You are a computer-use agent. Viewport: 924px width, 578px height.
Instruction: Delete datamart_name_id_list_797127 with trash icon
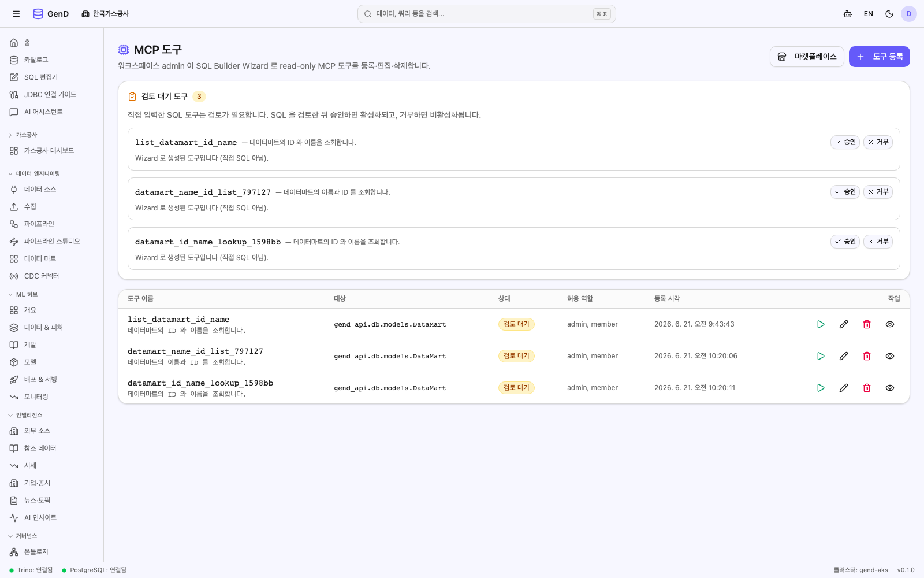pyautogui.click(x=867, y=356)
